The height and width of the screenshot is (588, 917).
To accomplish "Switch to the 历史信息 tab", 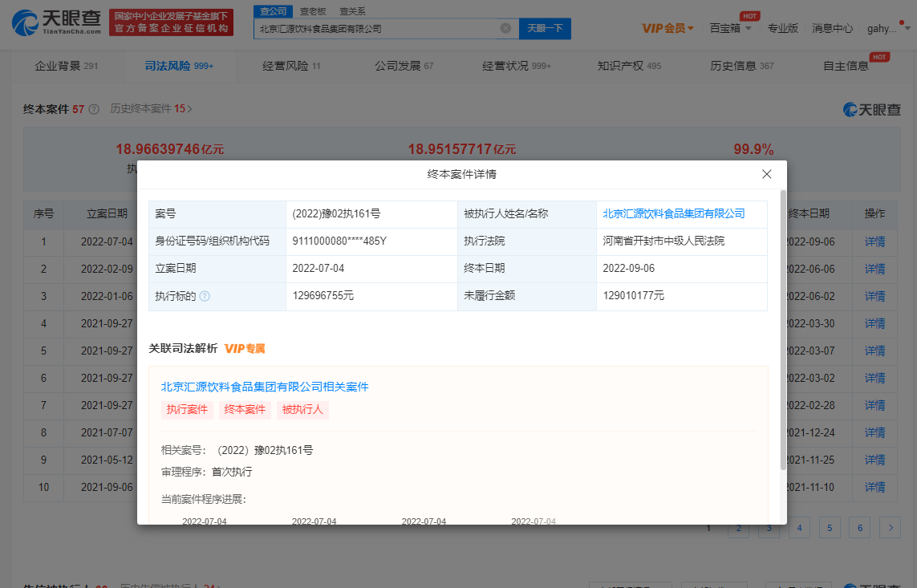I will point(741,66).
